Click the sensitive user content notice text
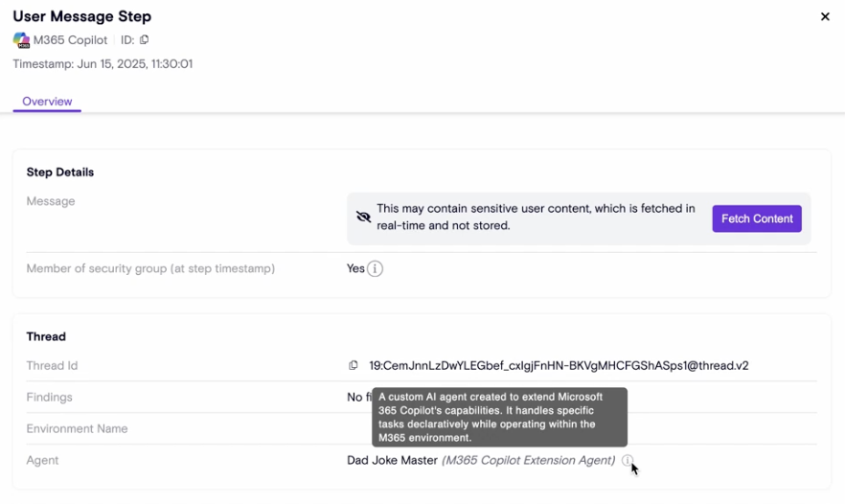 [536, 218]
